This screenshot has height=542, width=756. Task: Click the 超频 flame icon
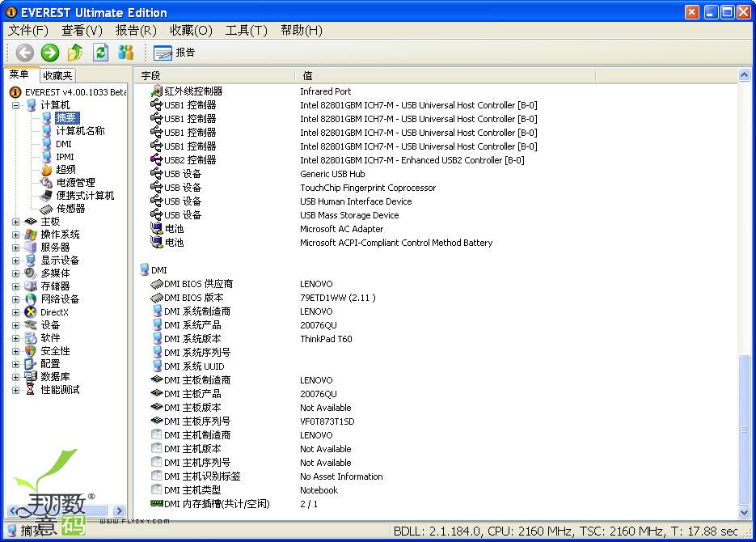coord(46,170)
